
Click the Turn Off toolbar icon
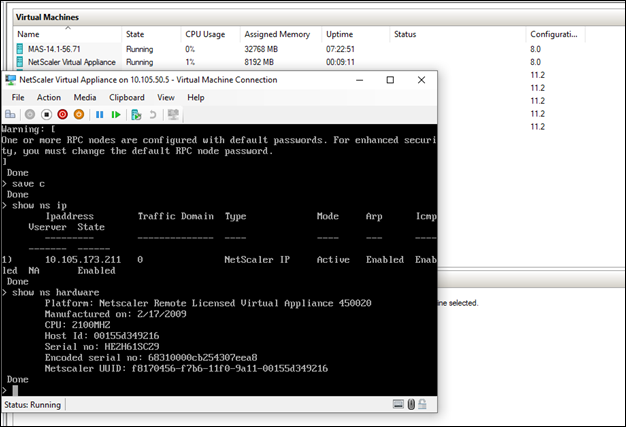(46, 115)
